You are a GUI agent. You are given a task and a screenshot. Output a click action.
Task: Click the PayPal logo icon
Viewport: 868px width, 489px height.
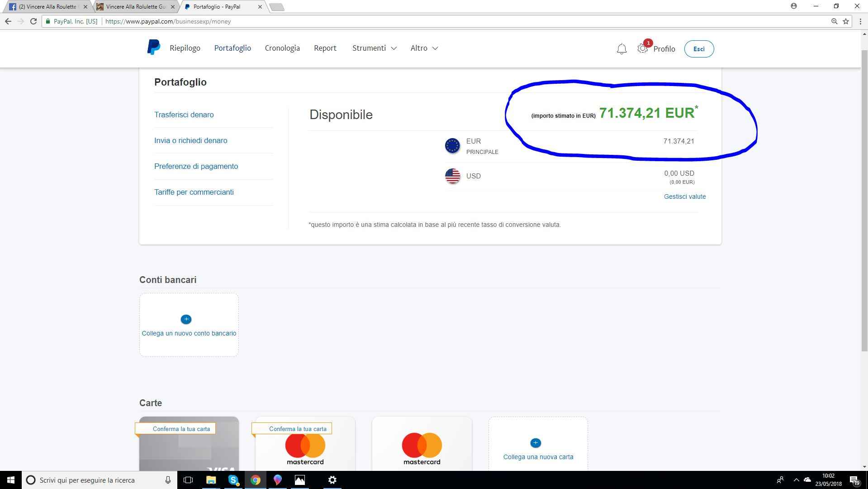click(x=153, y=48)
